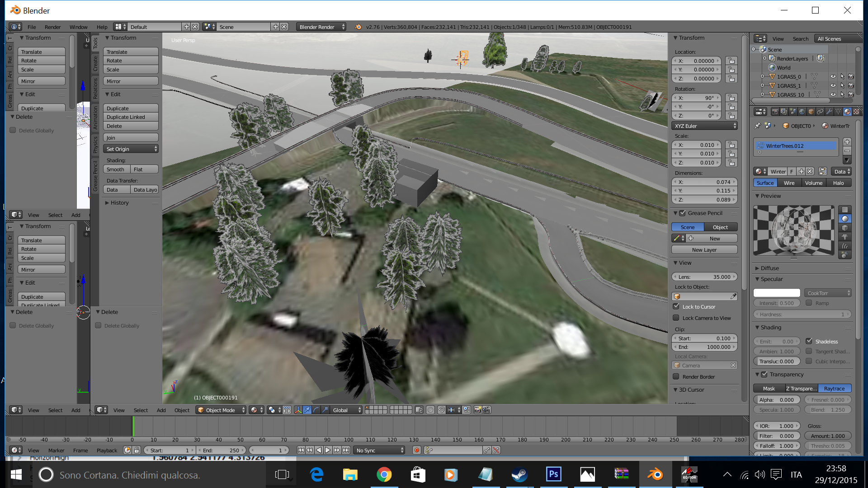Enable the Render Border checkbox

coord(676,376)
